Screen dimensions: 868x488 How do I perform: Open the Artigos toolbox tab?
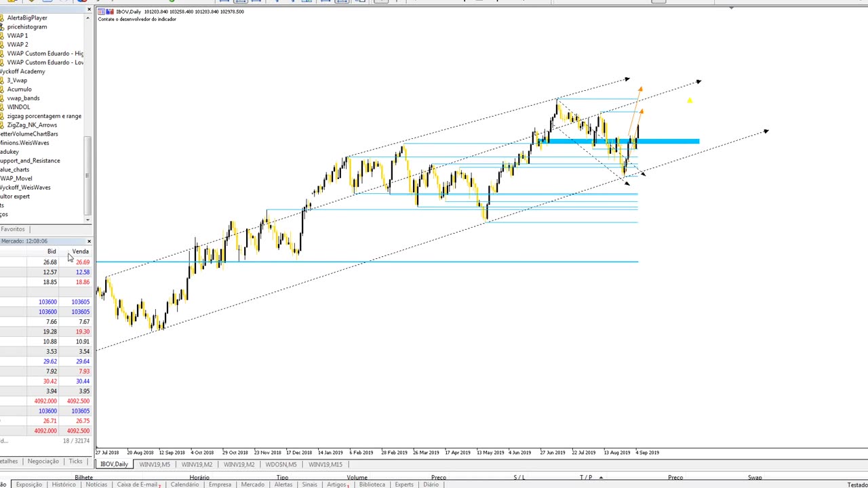[x=337, y=485]
